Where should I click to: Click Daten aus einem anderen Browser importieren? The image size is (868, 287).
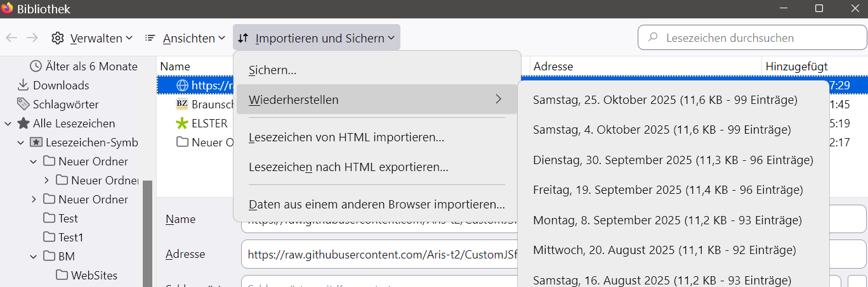pyautogui.click(x=377, y=205)
